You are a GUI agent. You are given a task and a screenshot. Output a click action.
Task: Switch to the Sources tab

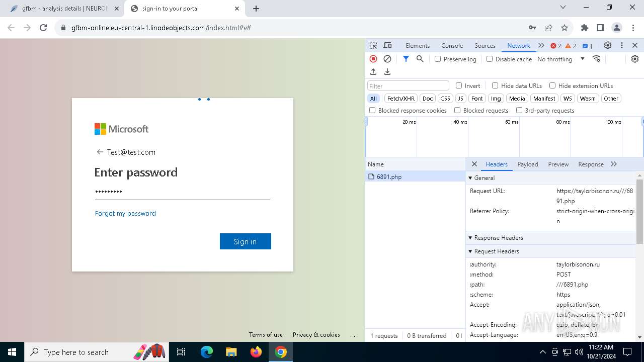[x=485, y=45]
